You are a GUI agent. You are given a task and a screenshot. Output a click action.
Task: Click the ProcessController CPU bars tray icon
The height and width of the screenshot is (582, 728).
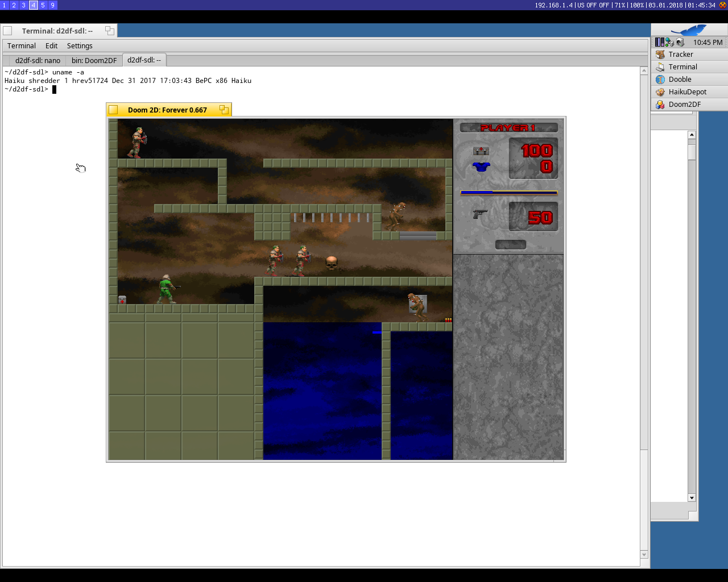[x=659, y=42]
